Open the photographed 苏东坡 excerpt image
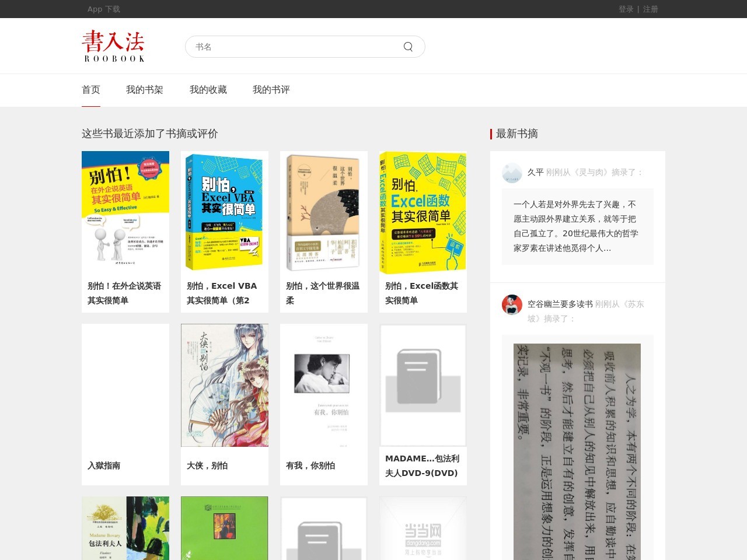Screen dimensions: 747x560 click(x=577, y=452)
